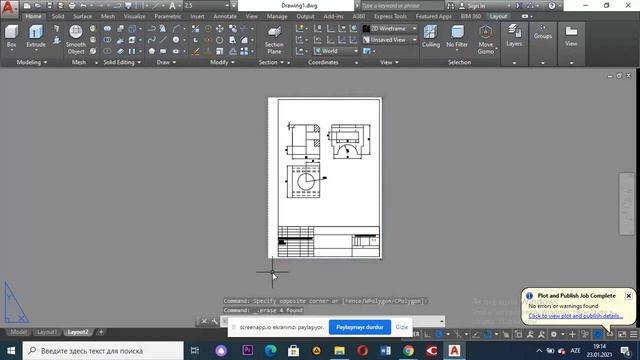Open the status bar customization menu icon
The image size is (640, 360).
click(x=633, y=334)
